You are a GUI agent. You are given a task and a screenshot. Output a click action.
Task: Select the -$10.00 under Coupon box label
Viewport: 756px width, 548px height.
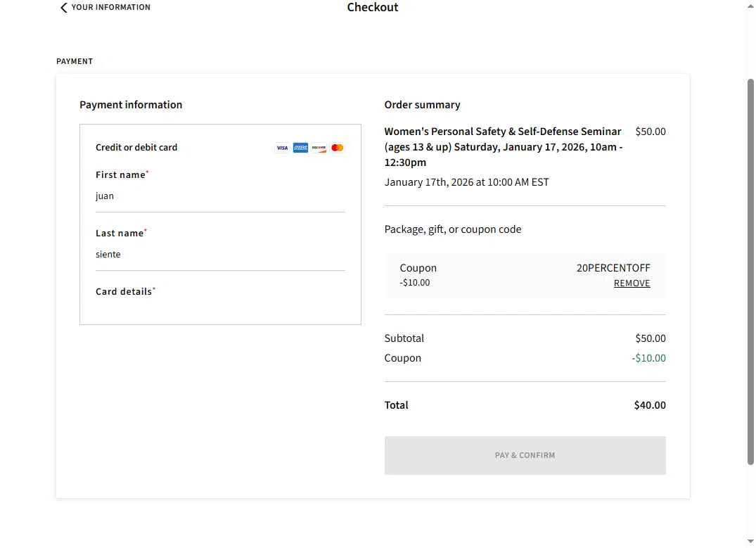tap(415, 283)
